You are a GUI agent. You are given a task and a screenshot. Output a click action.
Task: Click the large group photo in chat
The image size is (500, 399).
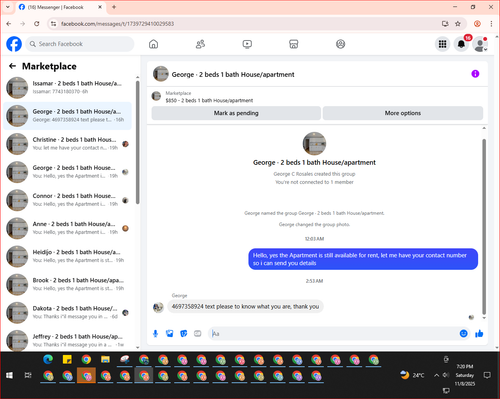tap(314, 144)
